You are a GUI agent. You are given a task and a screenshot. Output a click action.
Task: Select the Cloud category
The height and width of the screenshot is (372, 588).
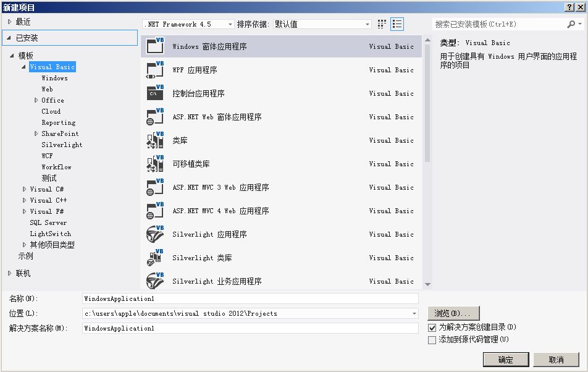tap(51, 111)
